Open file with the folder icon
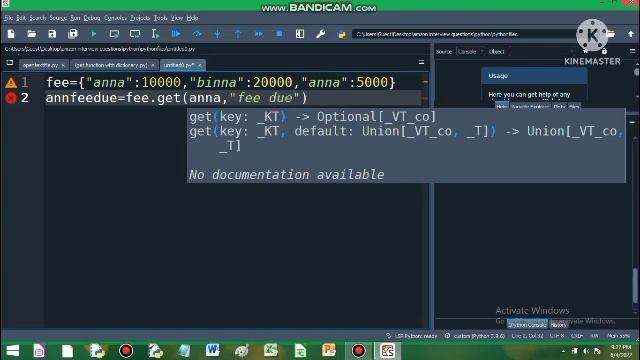 31,34
